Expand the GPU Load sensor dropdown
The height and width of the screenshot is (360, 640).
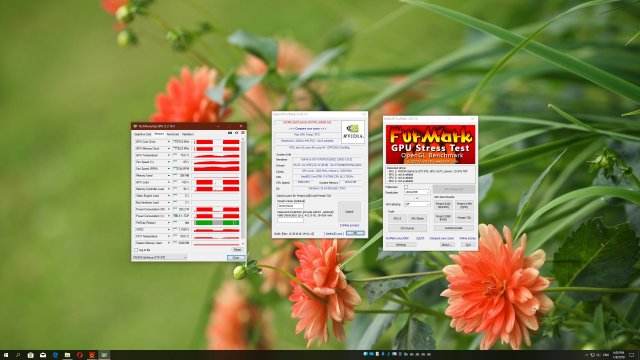(169, 182)
